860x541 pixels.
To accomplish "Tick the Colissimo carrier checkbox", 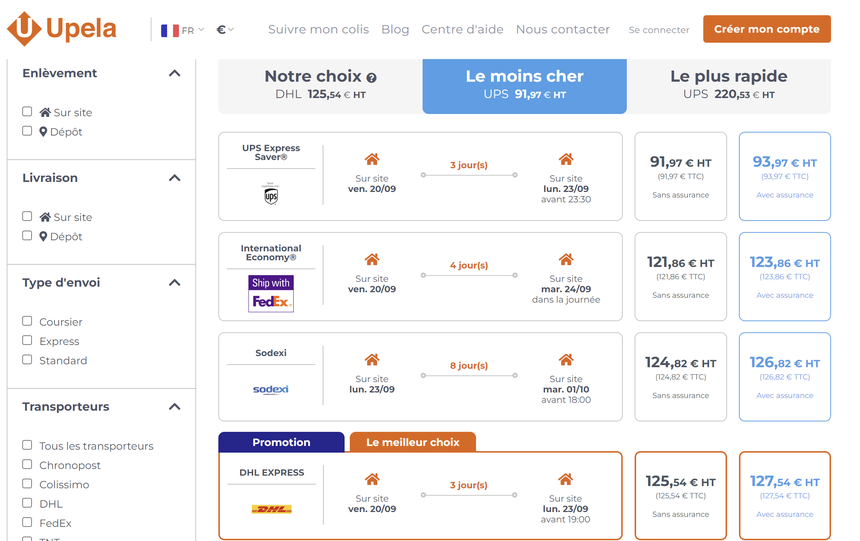I will [x=27, y=483].
